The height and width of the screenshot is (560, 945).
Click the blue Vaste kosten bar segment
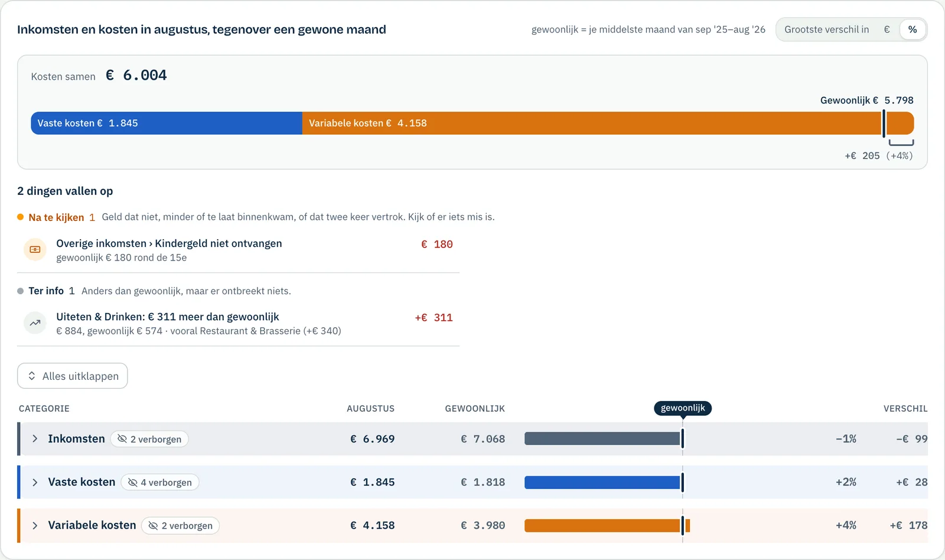click(x=167, y=123)
